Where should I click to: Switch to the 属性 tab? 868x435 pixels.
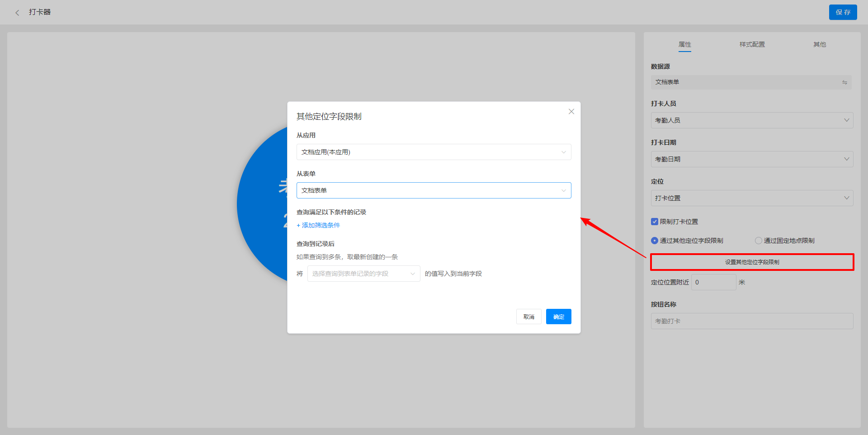point(684,44)
